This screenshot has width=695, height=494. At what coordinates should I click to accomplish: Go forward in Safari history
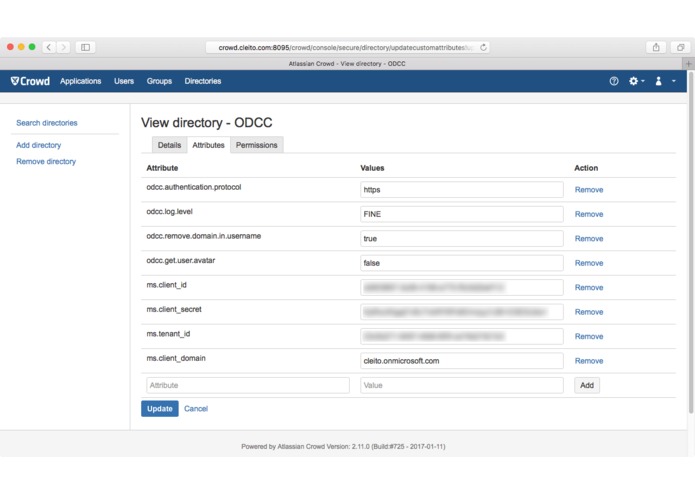[x=63, y=47]
